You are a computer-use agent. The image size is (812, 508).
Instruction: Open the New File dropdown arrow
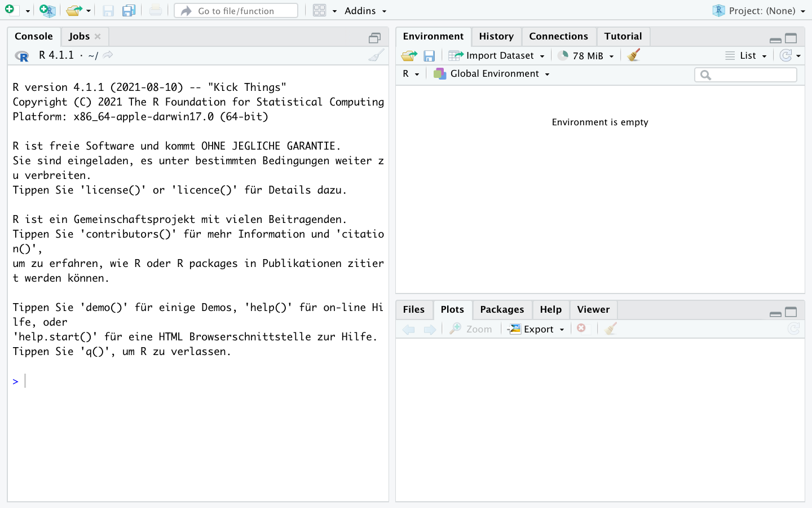coord(28,11)
